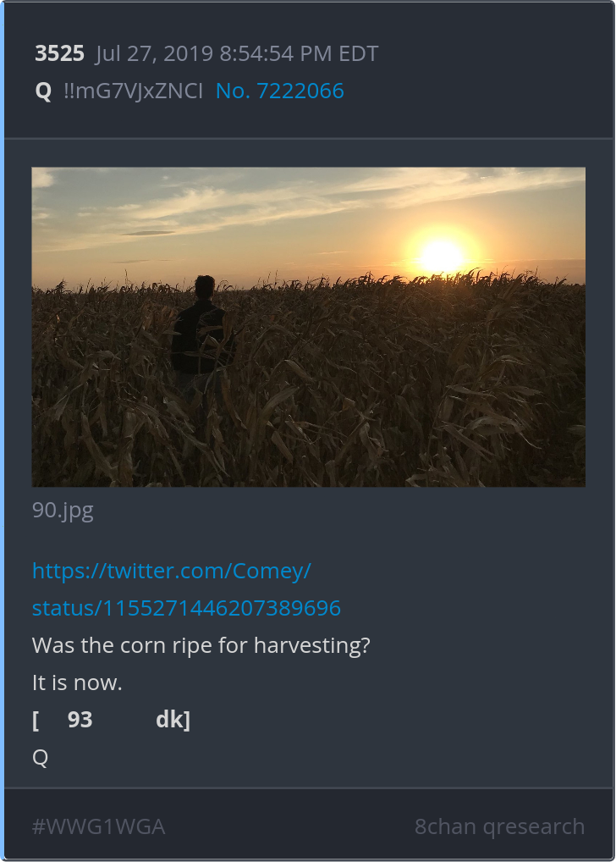Screen dimensions: 616x862
Task: Click the line "It is now."
Action: [77, 682]
